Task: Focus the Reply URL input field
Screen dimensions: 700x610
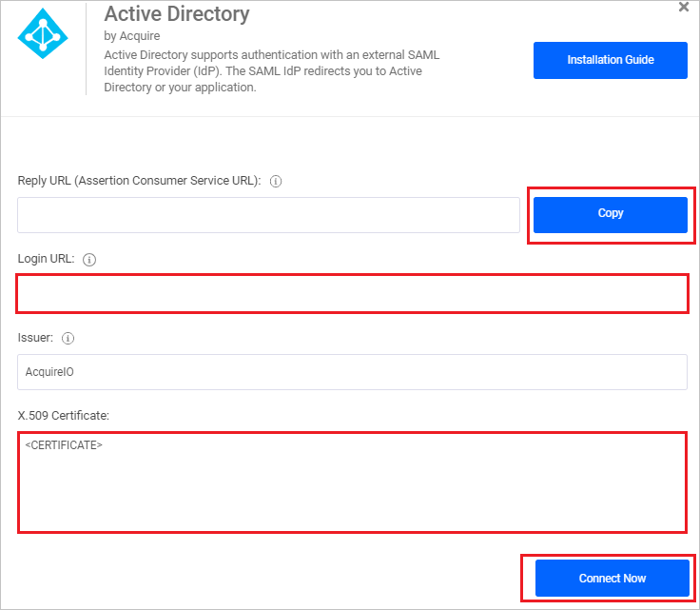Action: (269, 215)
